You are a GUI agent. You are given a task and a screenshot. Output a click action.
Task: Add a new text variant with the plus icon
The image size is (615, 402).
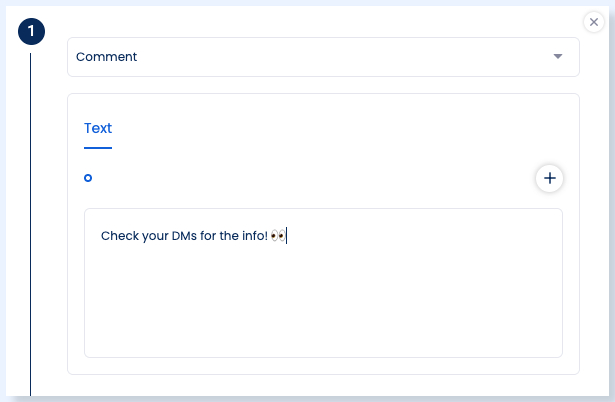549,178
